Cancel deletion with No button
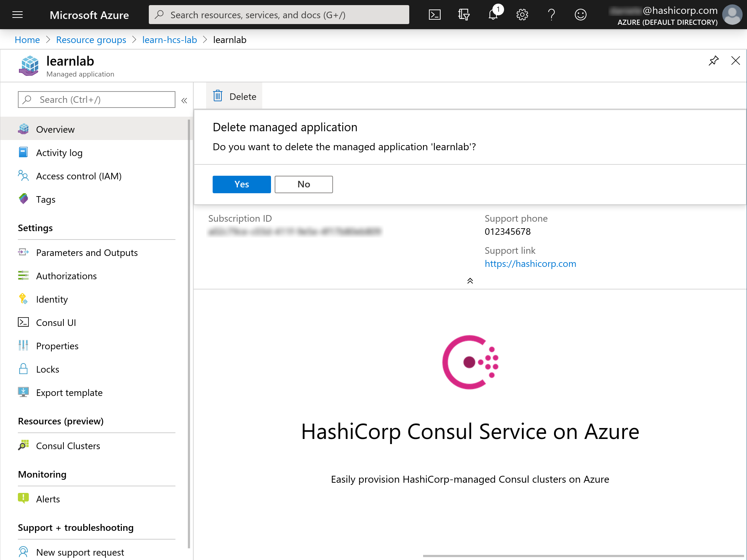747x560 pixels. click(303, 184)
